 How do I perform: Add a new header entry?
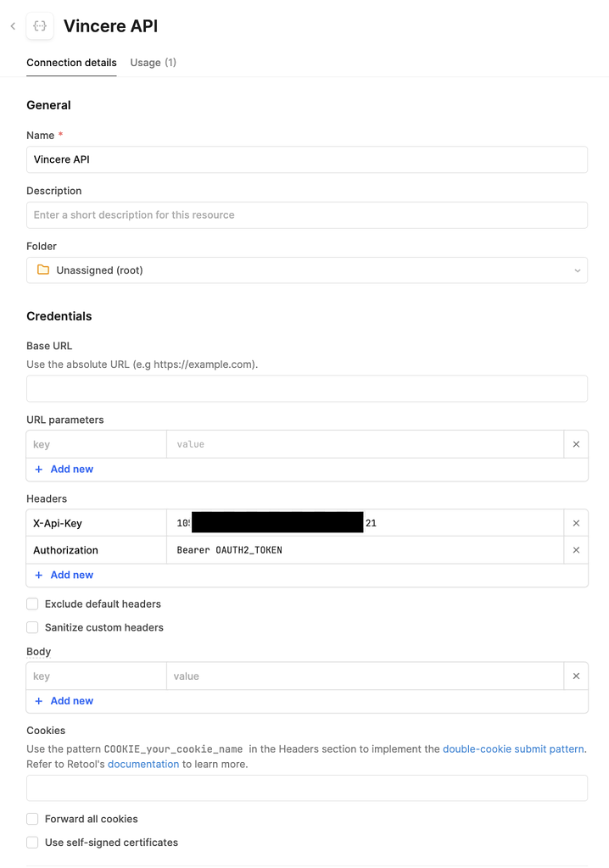(63, 575)
